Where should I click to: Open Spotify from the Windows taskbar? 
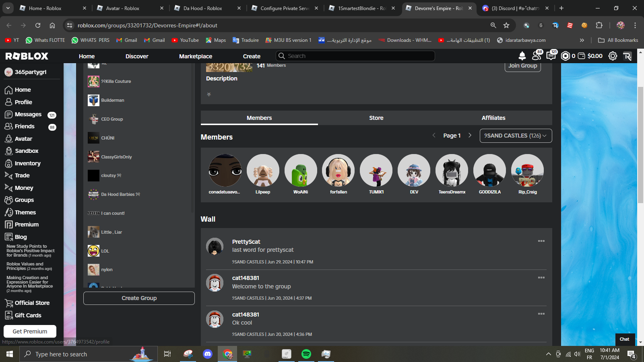pos(306,354)
